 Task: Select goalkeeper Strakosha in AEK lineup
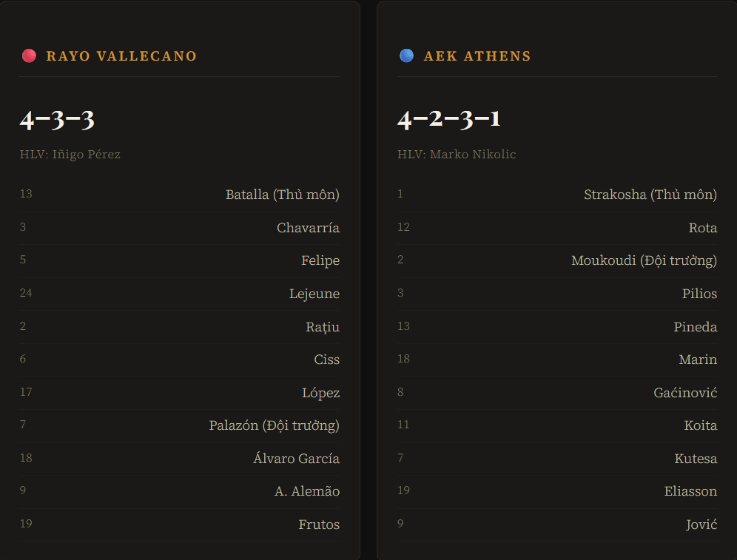tap(650, 195)
